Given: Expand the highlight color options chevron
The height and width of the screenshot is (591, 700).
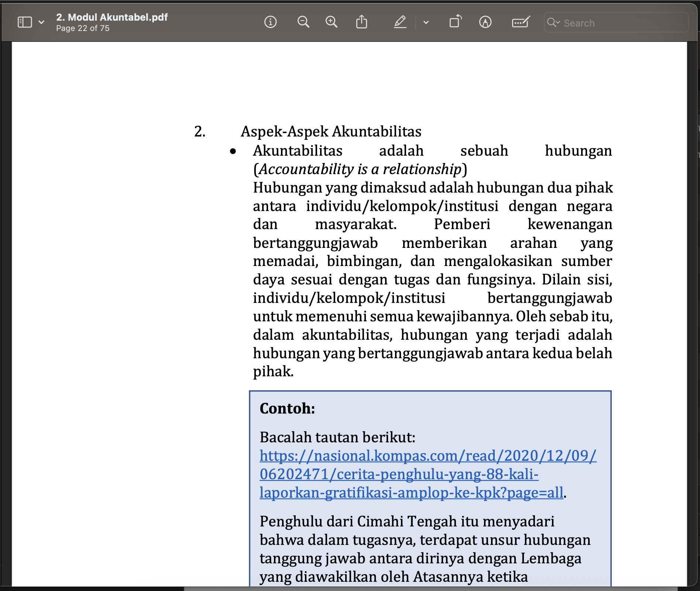Looking at the screenshot, I should [426, 23].
